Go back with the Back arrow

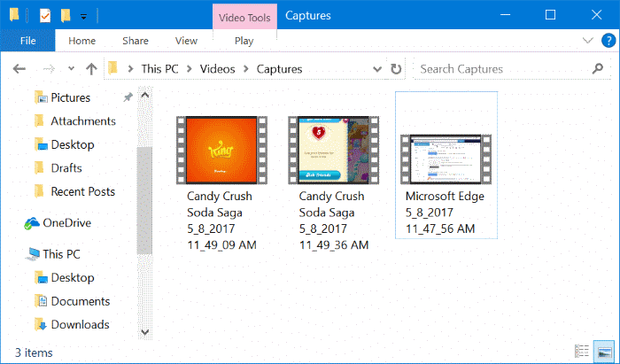click(19, 69)
